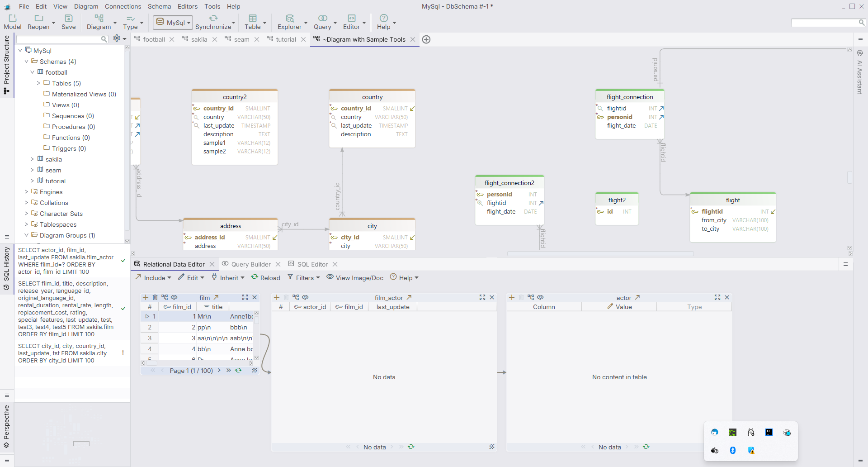Screen dimensions: 868x467
Task: Go to next page in film table
Action: [x=219, y=371]
